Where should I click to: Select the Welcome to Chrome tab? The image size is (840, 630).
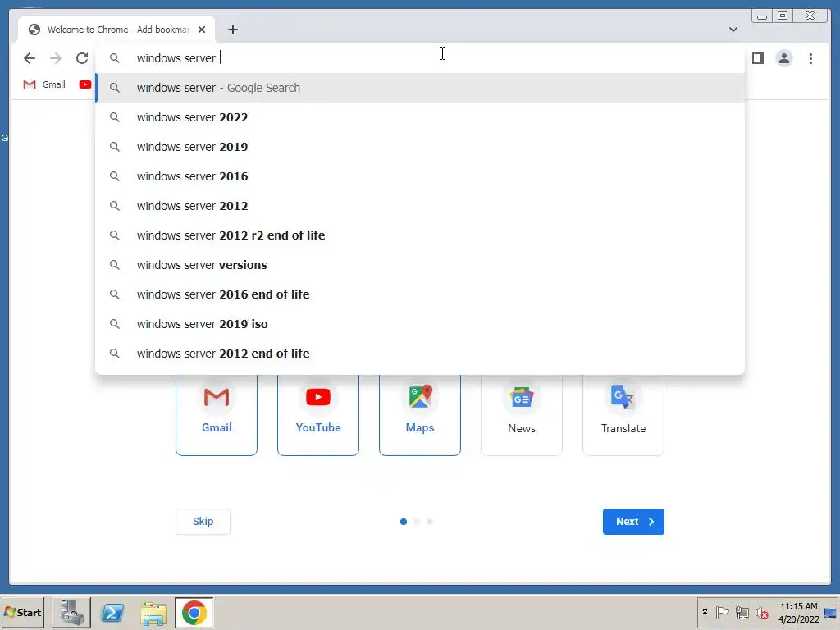tap(116, 30)
